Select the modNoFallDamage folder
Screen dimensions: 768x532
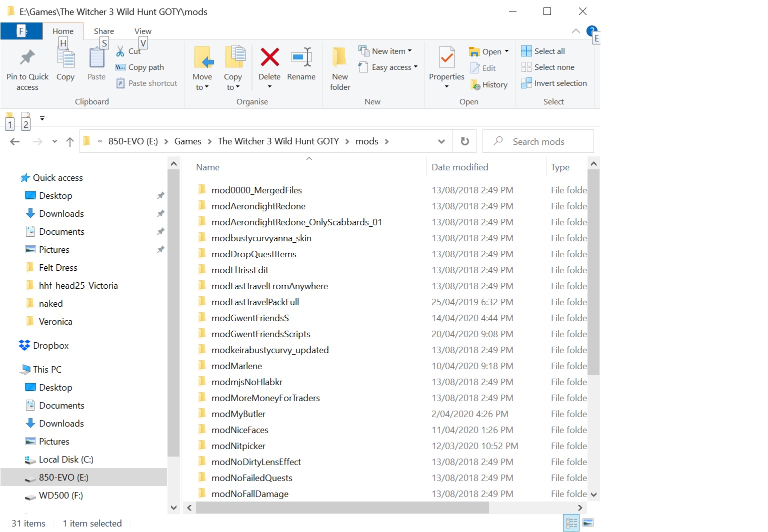tap(249, 494)
